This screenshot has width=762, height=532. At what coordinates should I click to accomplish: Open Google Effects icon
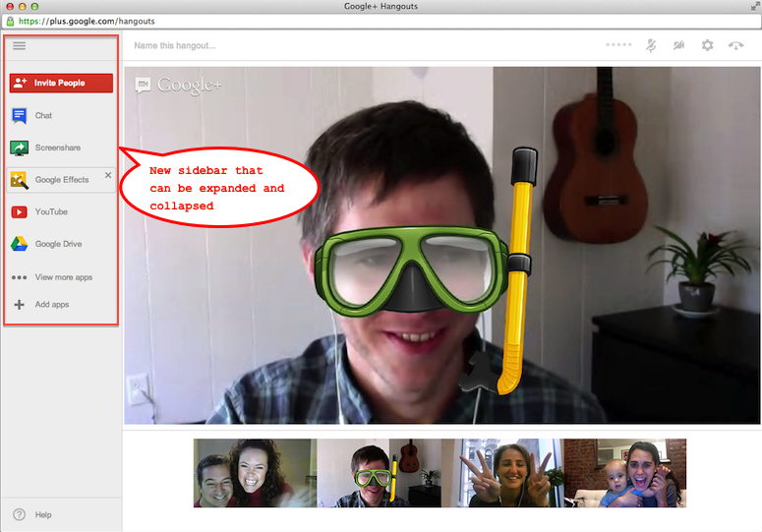(x=20, y=180)
